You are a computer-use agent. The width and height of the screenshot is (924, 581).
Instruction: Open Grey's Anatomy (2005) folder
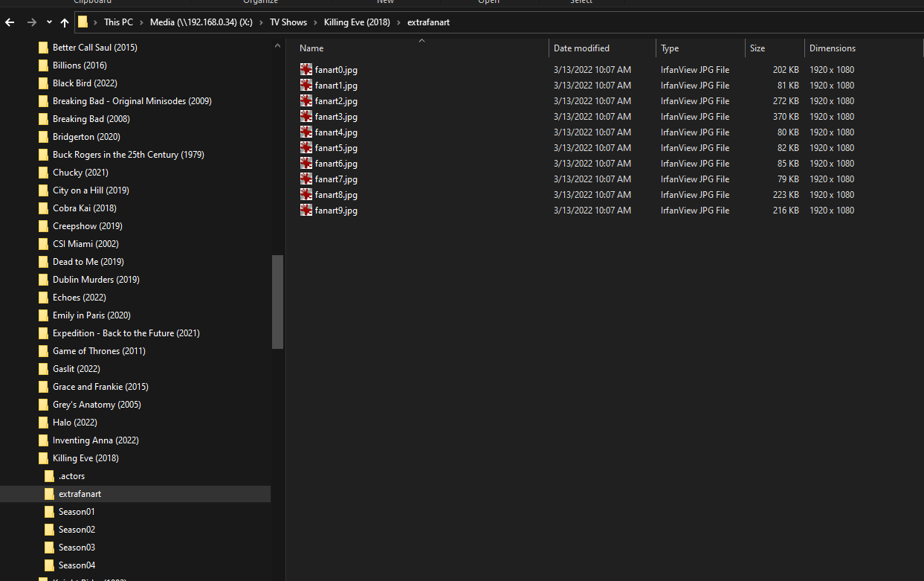click(x=97, y=405)
